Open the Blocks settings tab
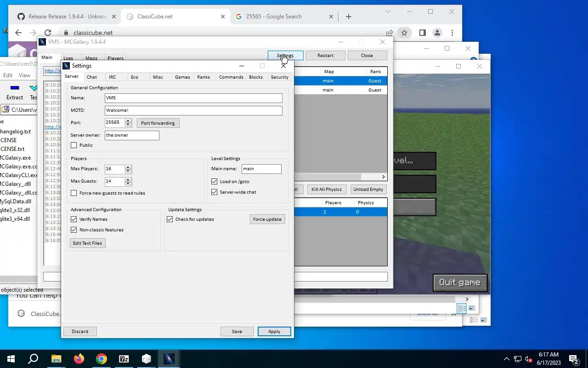The width and height of the screenshot is (588, 368). coord(256,77)
